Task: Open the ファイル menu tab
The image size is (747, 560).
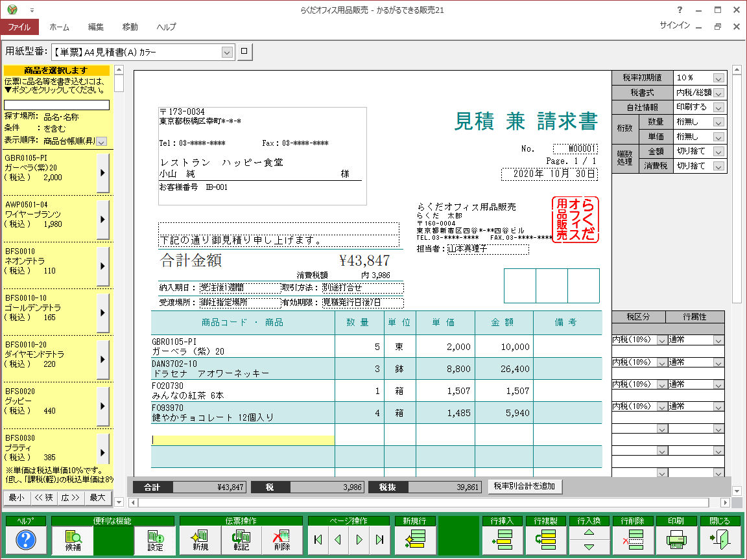Action: [x=19, y=27]
